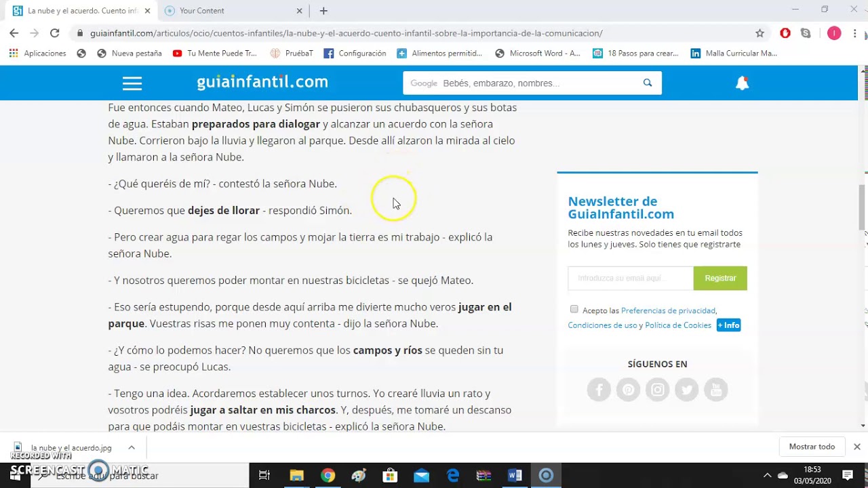Open Mail app from the taskbar
This screenshot has height=488, width=868.
tap(421, 475)
